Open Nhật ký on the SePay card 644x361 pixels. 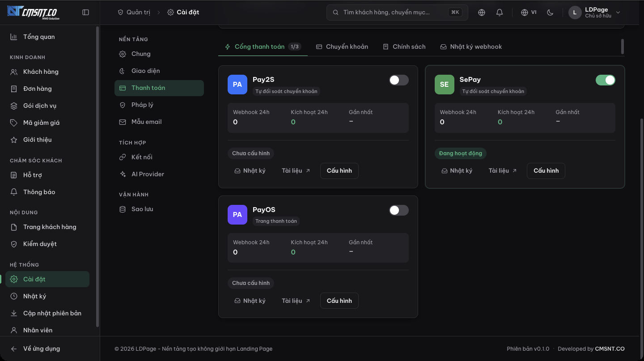[457, 170]
